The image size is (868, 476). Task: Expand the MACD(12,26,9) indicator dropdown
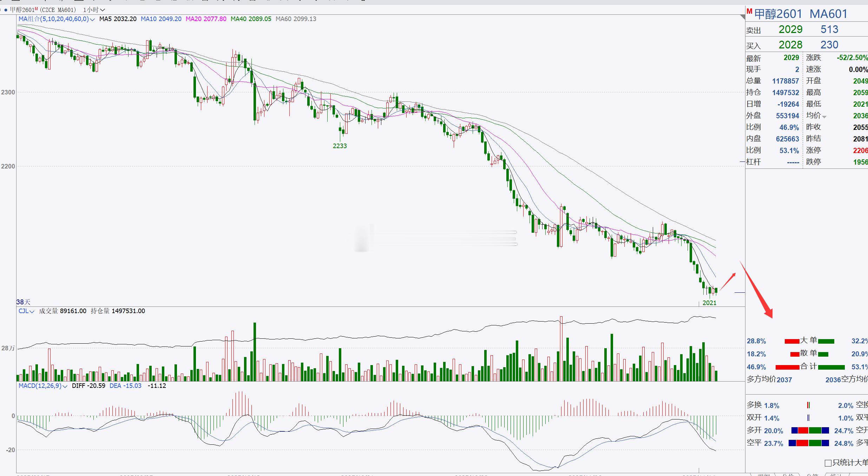pos(65,386)
